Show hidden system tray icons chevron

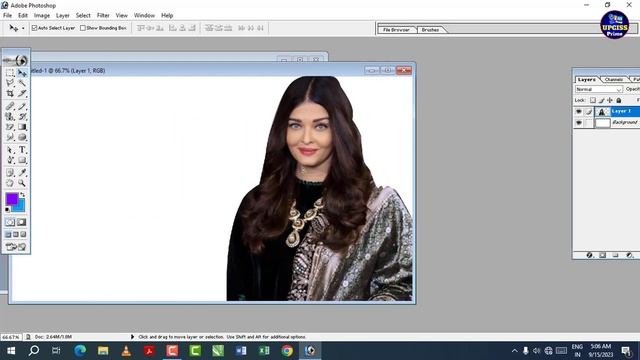click(514, 351)
